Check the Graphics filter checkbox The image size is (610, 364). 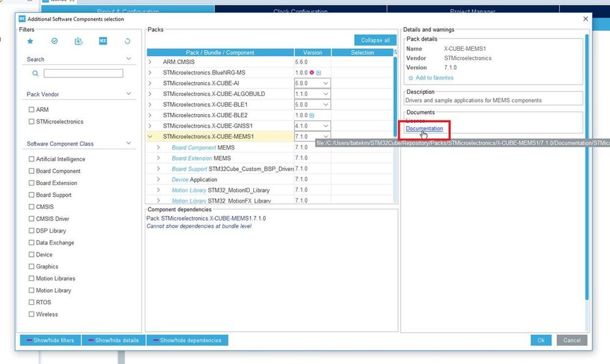[x=32, y=266]
